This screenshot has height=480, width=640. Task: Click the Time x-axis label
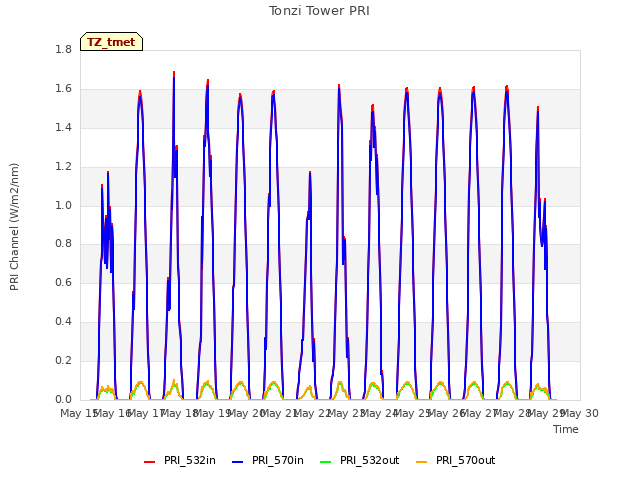(x=566, y=429)
